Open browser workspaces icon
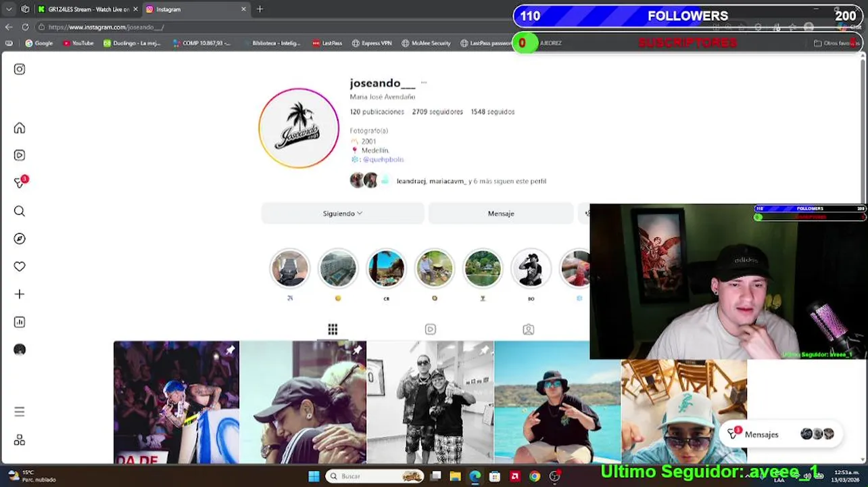 click(x=25, y=9)
